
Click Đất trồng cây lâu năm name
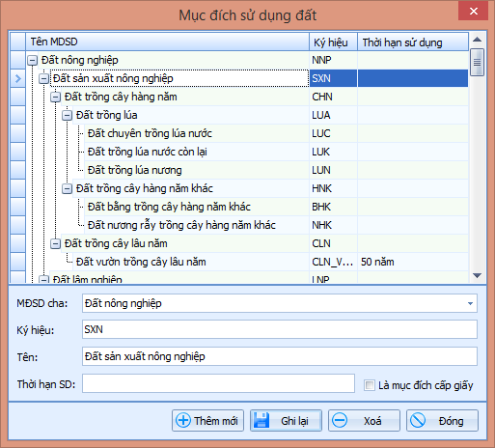point(116,243)
